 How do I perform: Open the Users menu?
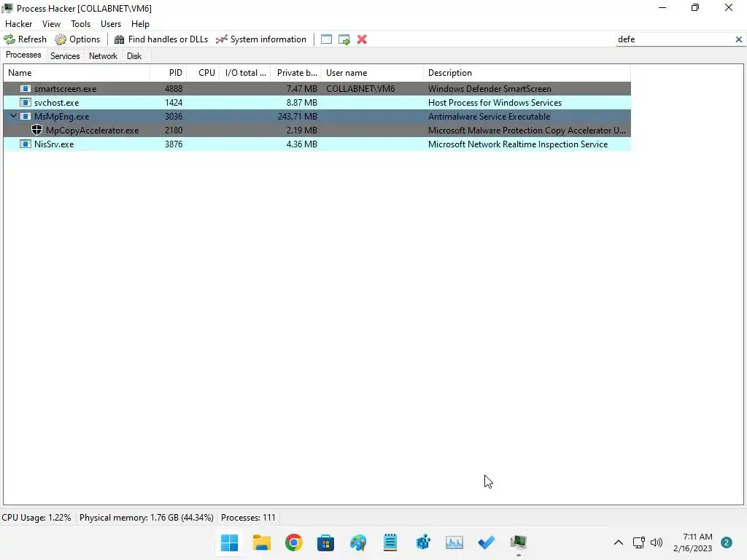(x=111, y=24)
